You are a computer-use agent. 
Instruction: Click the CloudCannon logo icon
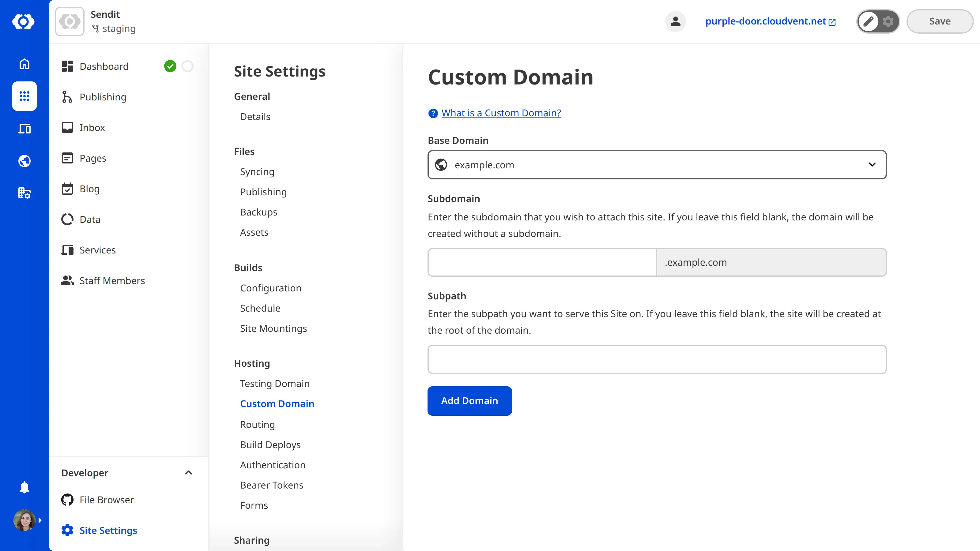pyautogui.click(x=24, y=22)
